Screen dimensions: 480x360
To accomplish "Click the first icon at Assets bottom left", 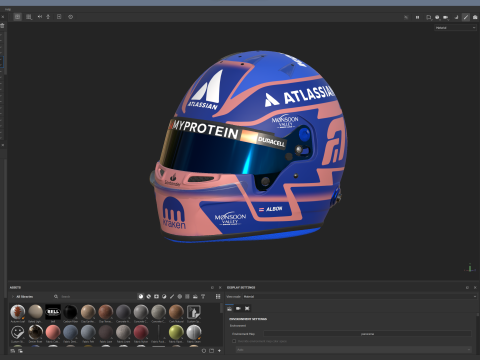I will pos(13,351).
